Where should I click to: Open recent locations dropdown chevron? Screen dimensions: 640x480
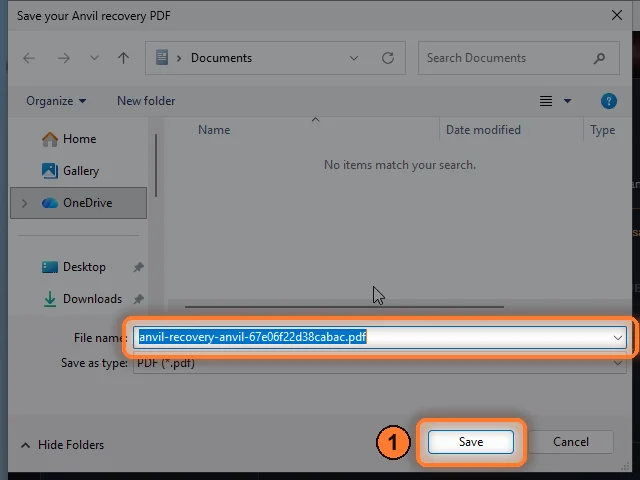tap(94, 58)
